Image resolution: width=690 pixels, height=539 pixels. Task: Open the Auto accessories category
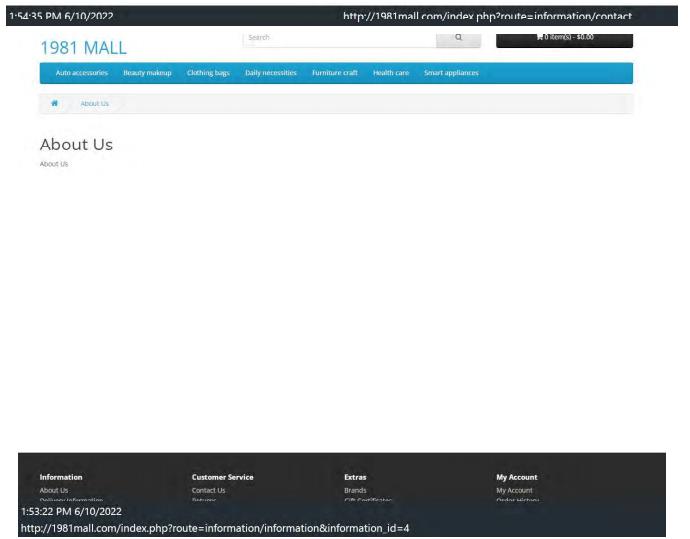[x=82, y=73]
